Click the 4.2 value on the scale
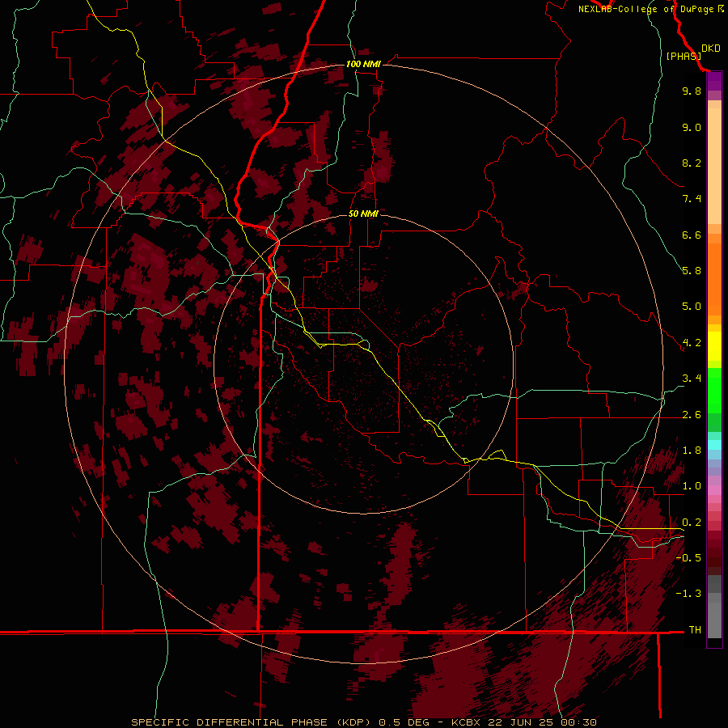 [x=692, y=343]
